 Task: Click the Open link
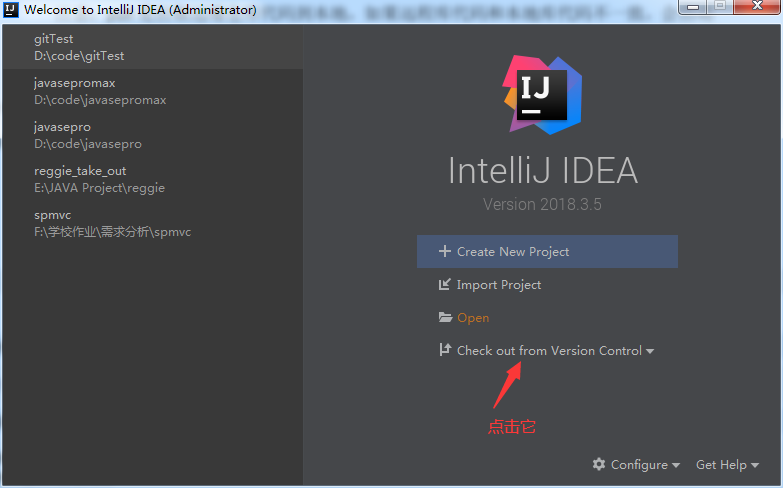pyautogui.click(x=473, y=318)
